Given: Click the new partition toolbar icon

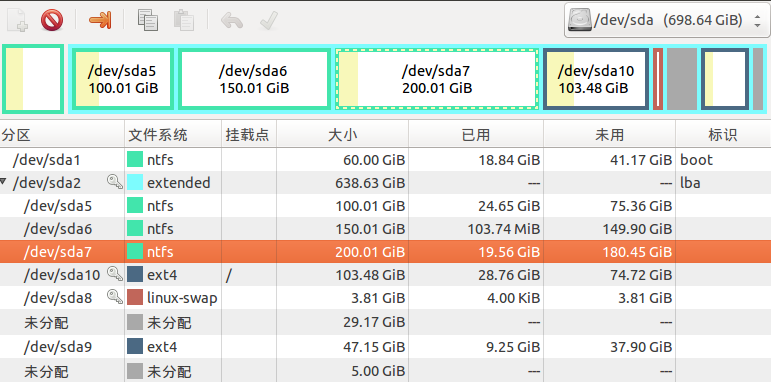Looking at the screenshot, I should click(18, 21).
